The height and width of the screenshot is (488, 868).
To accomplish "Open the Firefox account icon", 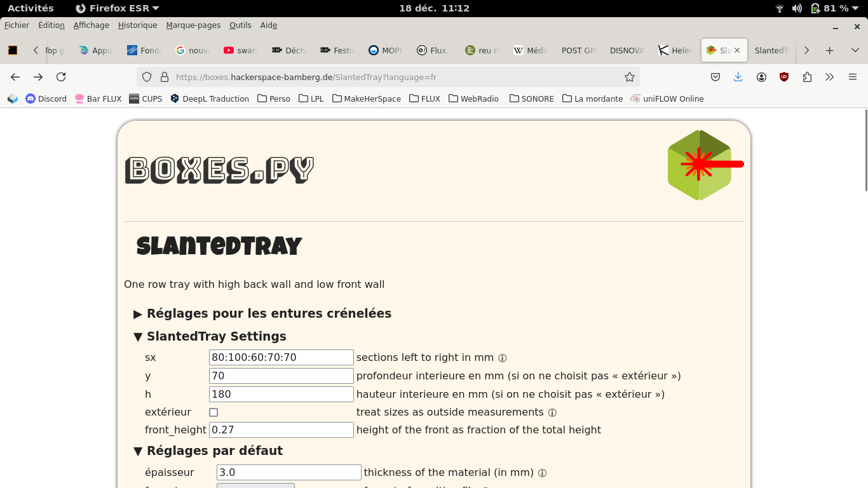I will point(761,77).
